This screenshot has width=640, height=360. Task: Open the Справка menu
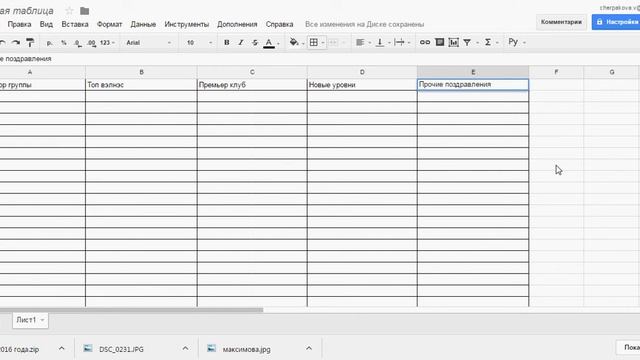tap(279, 24)
